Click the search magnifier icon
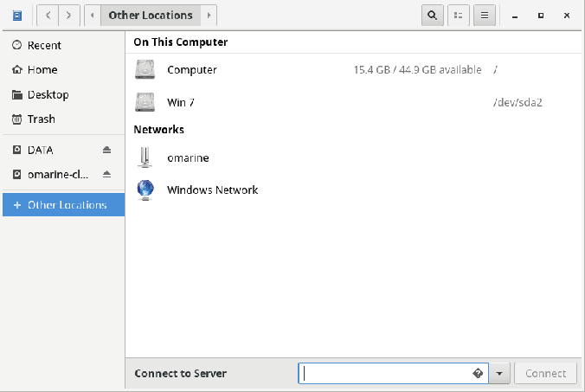The height and width of the screenshot is (392, 585). click(432, 16)
